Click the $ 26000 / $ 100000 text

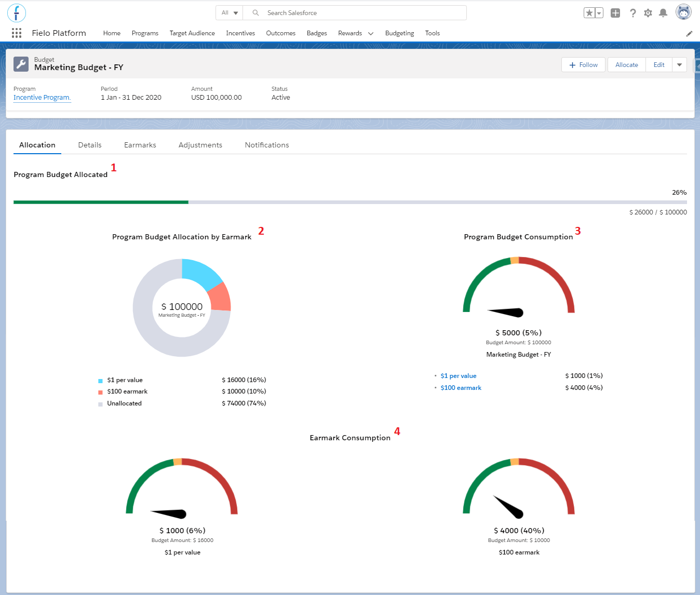point(658,212)
